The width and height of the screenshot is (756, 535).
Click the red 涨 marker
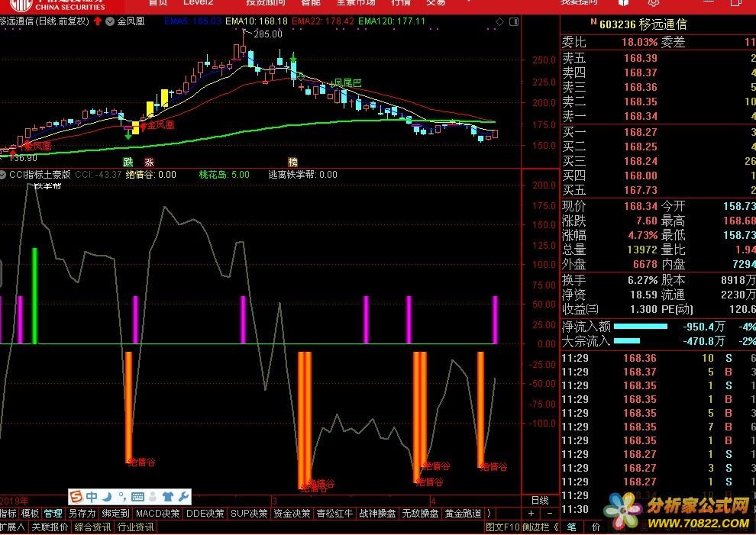point(149,162)
